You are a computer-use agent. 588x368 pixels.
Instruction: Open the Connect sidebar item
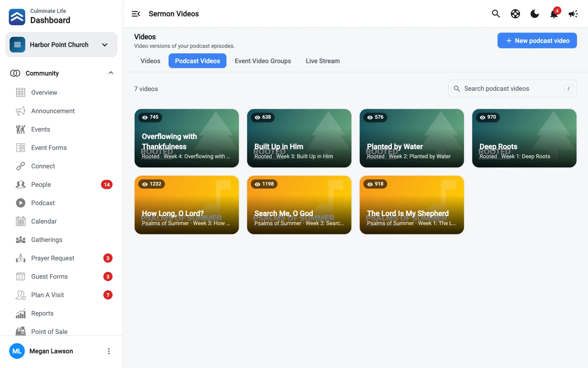coord(61,166)
